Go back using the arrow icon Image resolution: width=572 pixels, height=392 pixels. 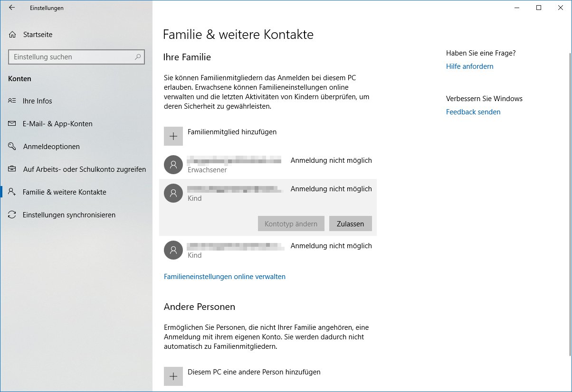[x=12, y=8]
